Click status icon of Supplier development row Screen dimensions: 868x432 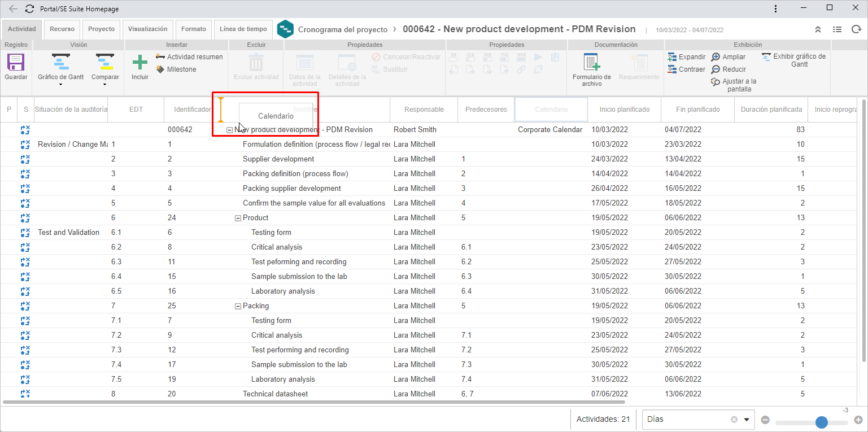pyautogui.click(x=25, y=159)
